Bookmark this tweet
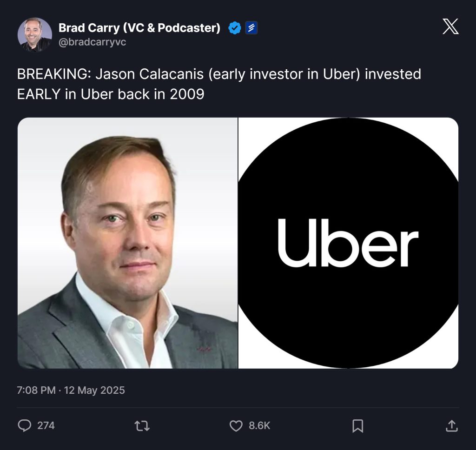Screen dimensions: 476x450 pyautogui.click(x=357, y=425)
